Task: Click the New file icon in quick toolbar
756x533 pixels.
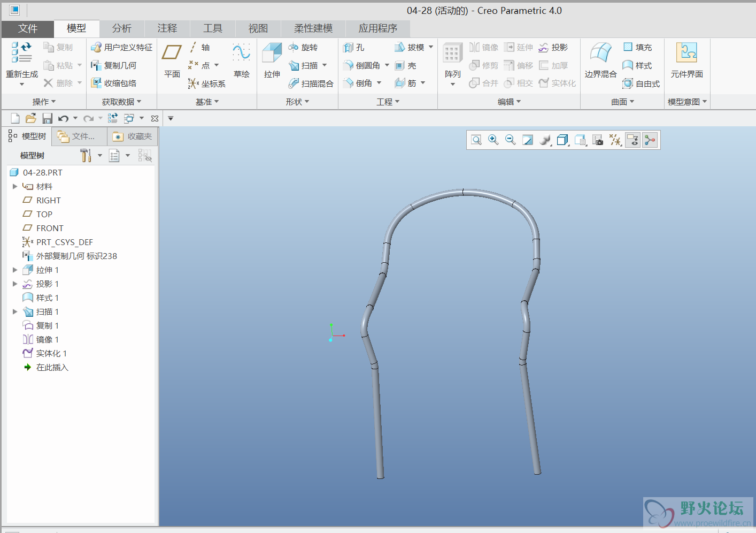Action: coord(15,118)
